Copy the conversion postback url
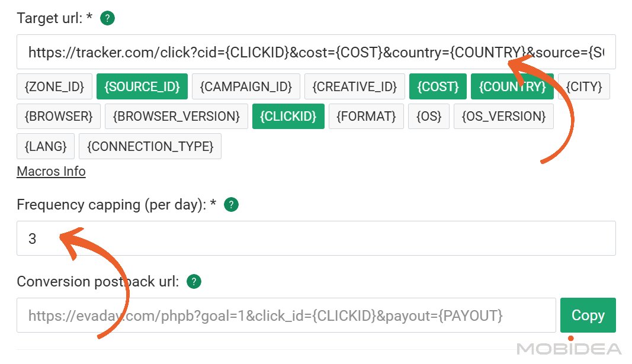Screen dimensions: 632x364 pyautogui.click(x=588, y=315)
